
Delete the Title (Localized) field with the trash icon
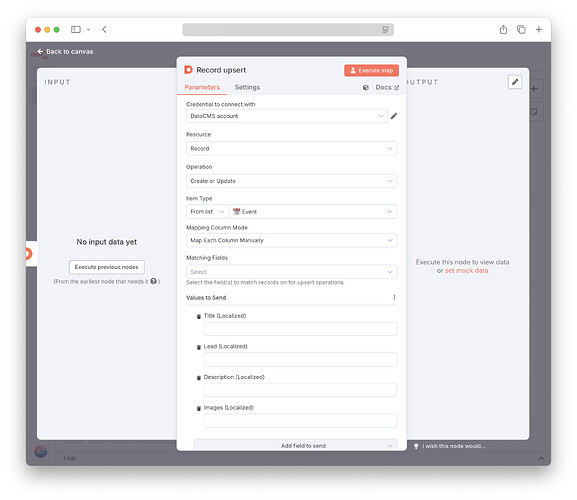(199, 316)
